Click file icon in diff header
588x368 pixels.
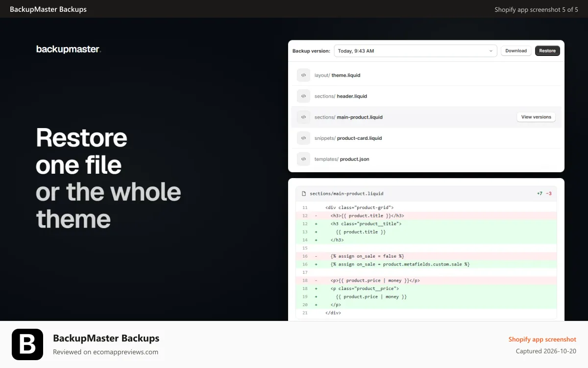(304, 194)
